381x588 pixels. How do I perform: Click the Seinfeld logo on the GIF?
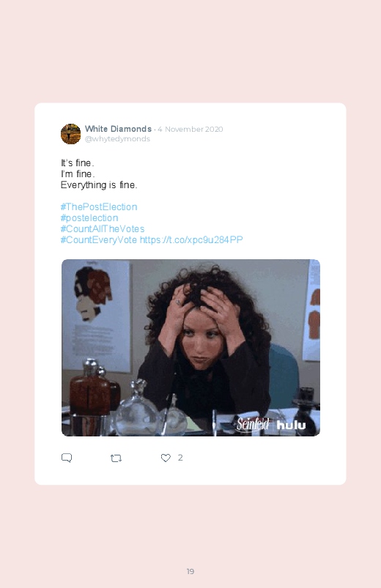click(253, 424)
